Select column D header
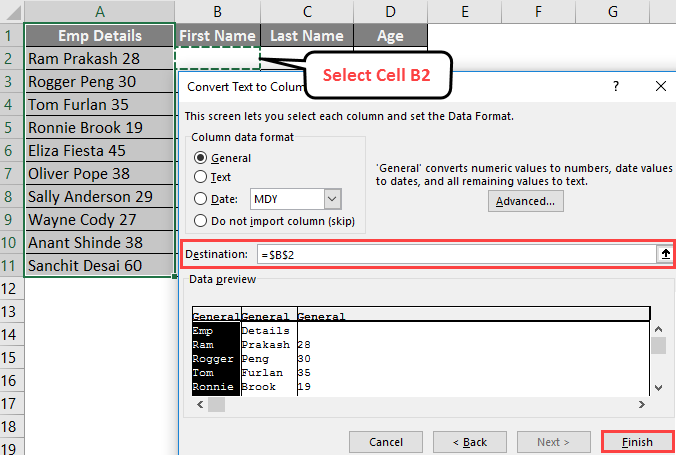The width and height of the screenshot is (676, 455). [x=390, y=12]
